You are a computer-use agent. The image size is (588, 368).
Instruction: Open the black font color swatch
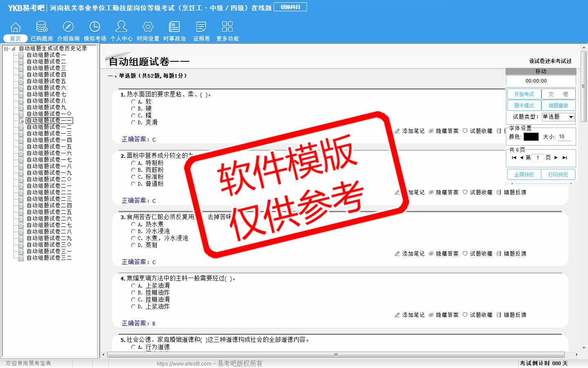[531, 137]
